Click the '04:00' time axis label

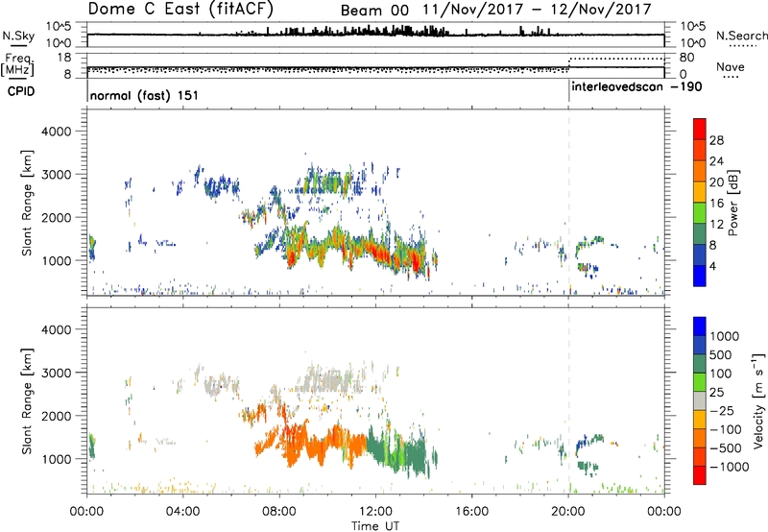pyautogui.click(x=182, y=512)
